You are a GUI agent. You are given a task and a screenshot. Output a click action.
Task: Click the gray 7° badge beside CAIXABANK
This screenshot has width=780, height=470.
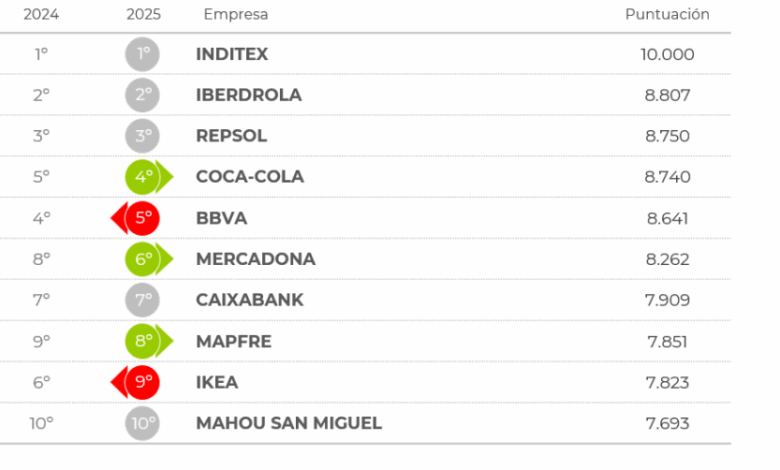(x=143, y=300)
